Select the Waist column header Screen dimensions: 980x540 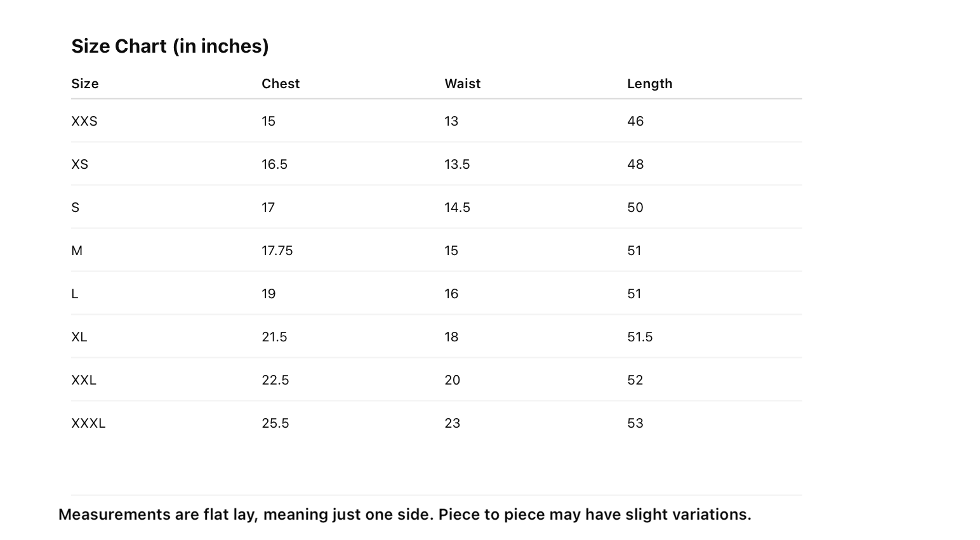pyautogui.click(x=463, y=84)
